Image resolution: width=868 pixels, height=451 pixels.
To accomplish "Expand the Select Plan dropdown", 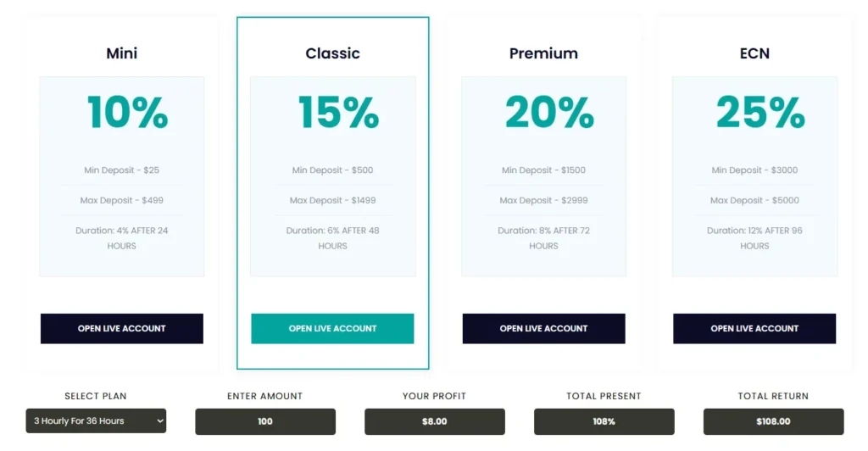I will 96,421.
